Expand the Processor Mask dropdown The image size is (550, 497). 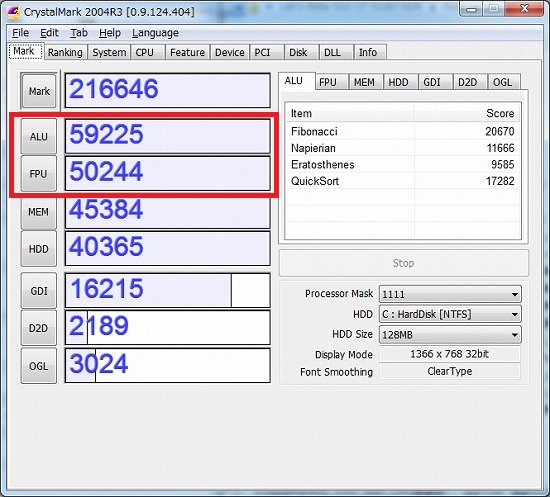(450, 294)
